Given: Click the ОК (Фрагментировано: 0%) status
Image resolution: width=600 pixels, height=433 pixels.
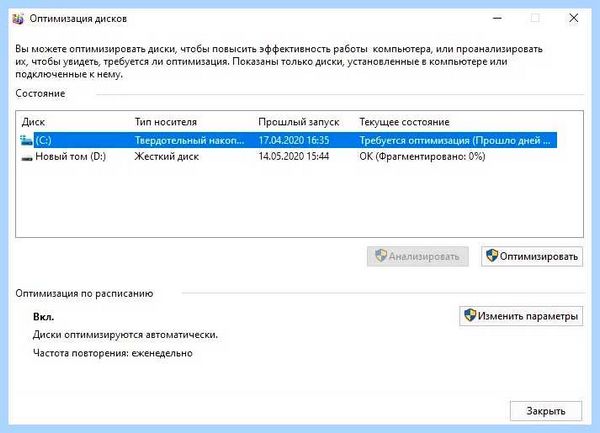Looking at the screenshot, I should pyautogui.click(x=422, y=156).
